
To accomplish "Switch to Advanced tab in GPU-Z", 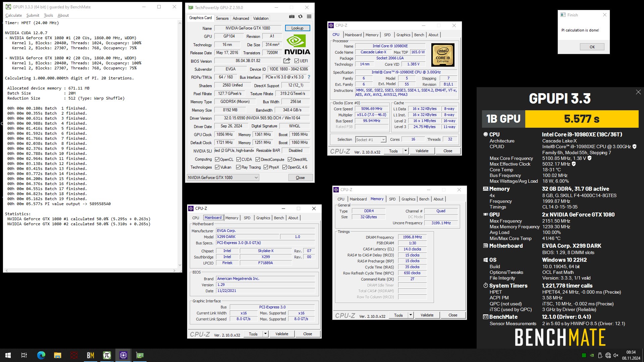I will point(241,18).
